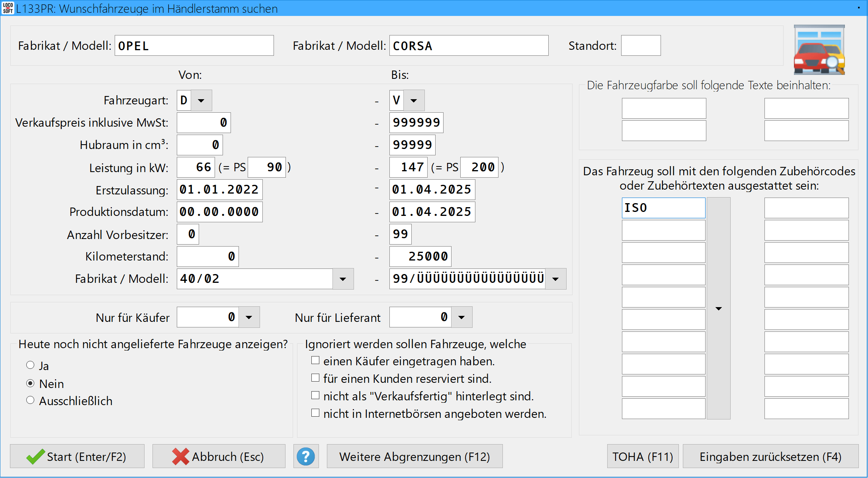Image resolution: width=868 pixels, height=478 pixels.
Task: Tick 'nicht in Internetbörsen angeboten werden'
Action: click(315, 413)
